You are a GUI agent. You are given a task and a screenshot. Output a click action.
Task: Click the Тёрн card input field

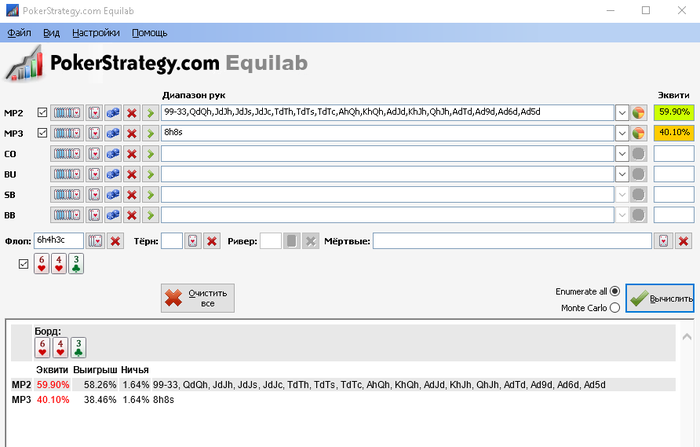click(x=172, y=241)
